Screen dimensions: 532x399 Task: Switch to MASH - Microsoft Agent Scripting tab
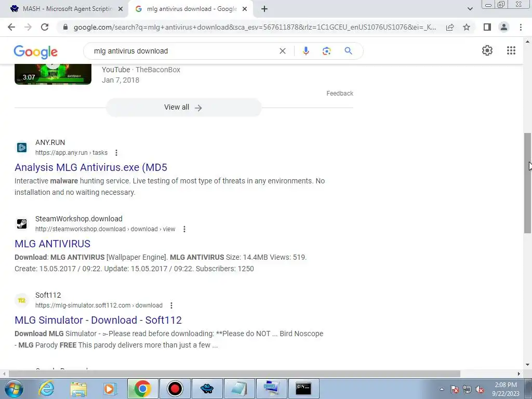(x=64, y=9)
